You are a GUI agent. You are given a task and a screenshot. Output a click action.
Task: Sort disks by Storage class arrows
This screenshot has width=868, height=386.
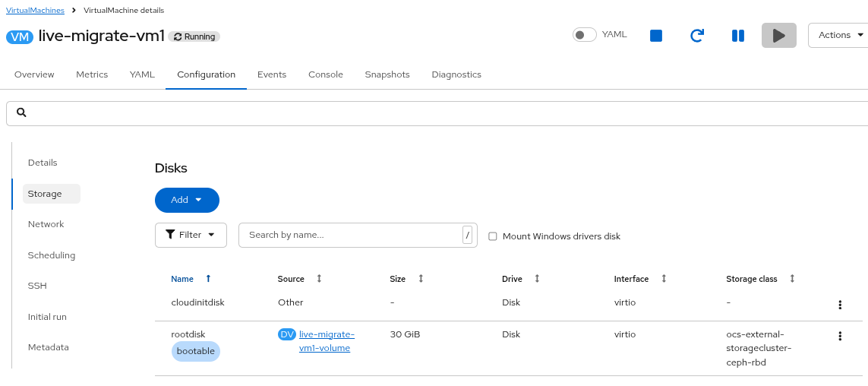[x=792, y=279]
